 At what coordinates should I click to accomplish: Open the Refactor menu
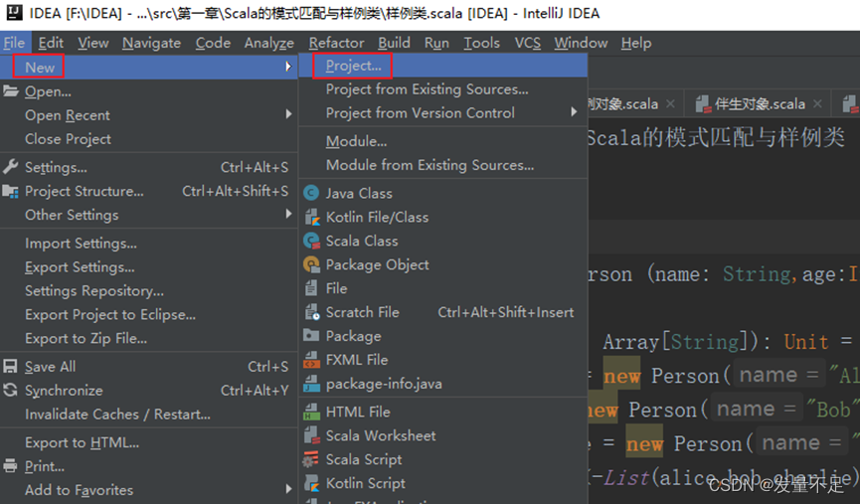coord(336,43)
